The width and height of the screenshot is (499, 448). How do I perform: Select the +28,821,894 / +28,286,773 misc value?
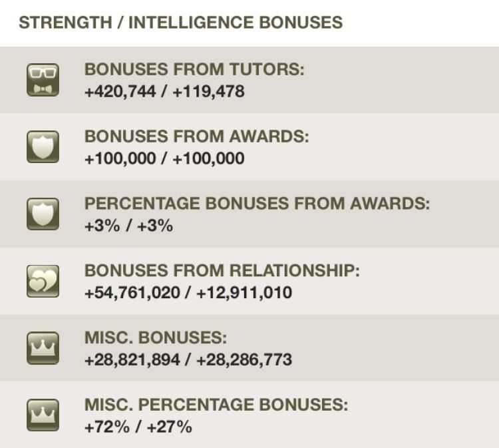click(x=188, y=360)
